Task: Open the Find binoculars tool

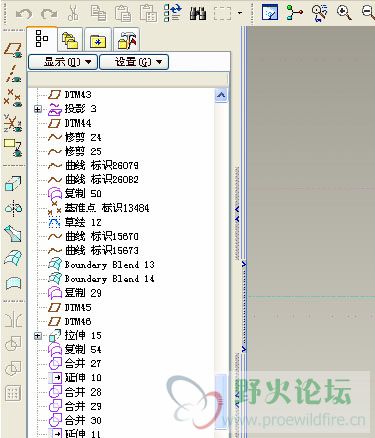Action: (x=198, y=14)
